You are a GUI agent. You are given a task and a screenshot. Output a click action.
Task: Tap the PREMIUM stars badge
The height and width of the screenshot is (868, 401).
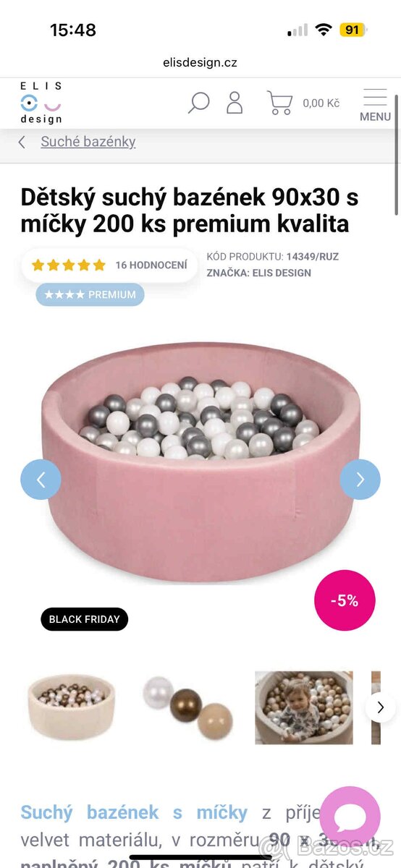[90, 294]
